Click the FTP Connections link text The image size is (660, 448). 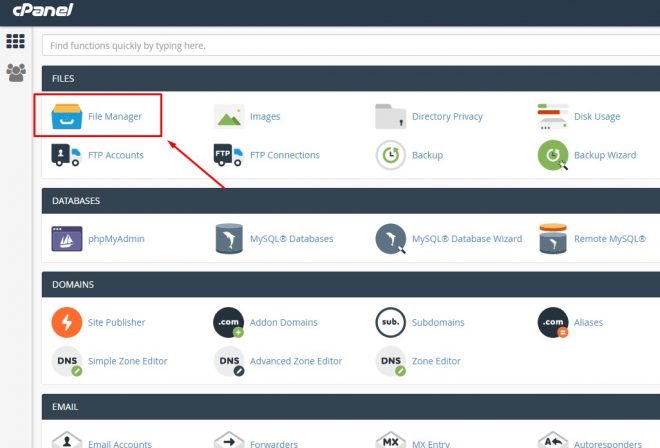point(285,155)
